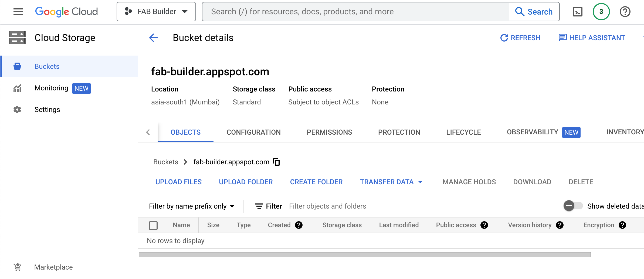Switch to the Configuration tab
644x279 pixels.
[254, 132]
